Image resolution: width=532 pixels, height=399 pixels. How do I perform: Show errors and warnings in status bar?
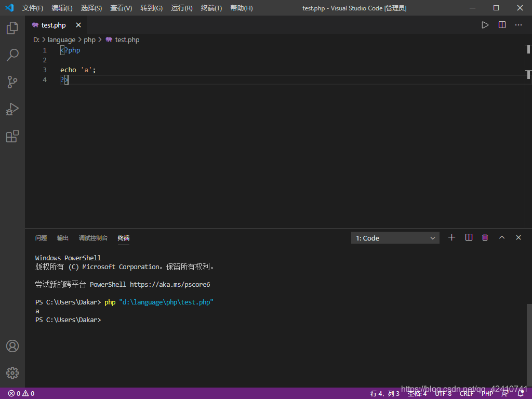tap(21, 394)
